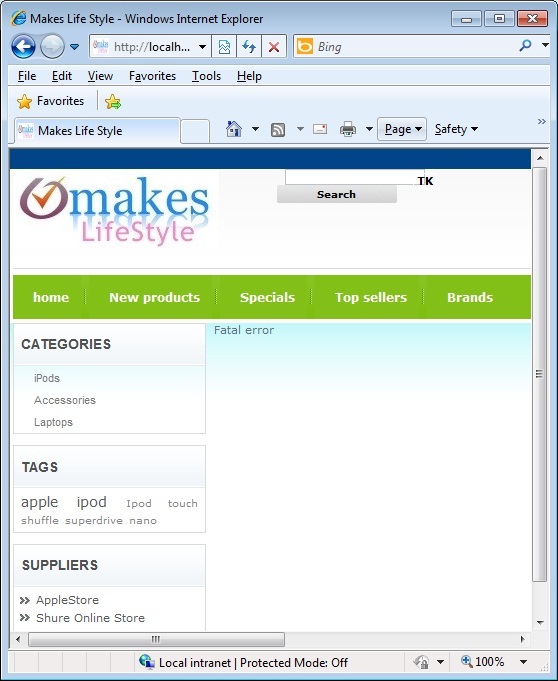Viewport: 558px width, 681px height.
Task: Open the Favorites star button
Action: click(50, 101)
